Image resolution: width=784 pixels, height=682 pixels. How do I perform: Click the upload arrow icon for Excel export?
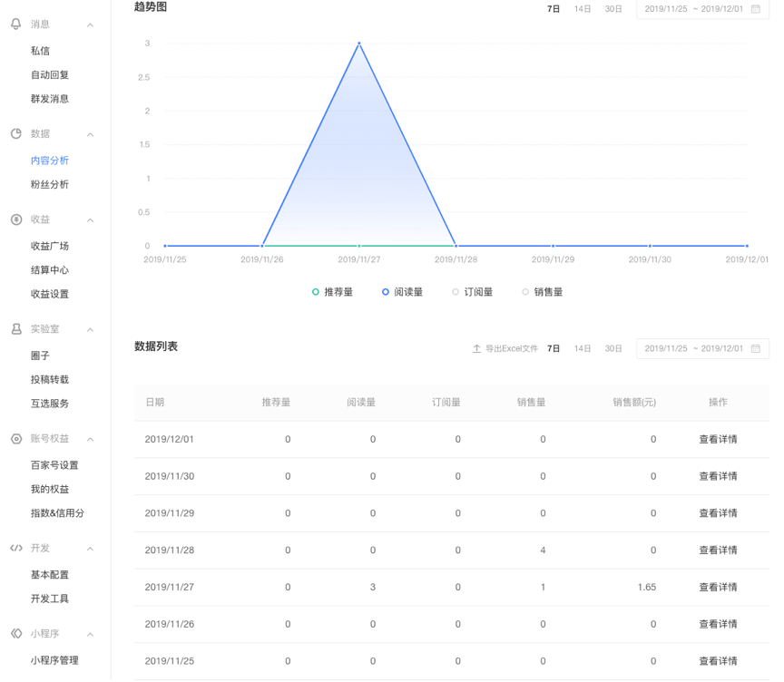click(x=476, y=348)
